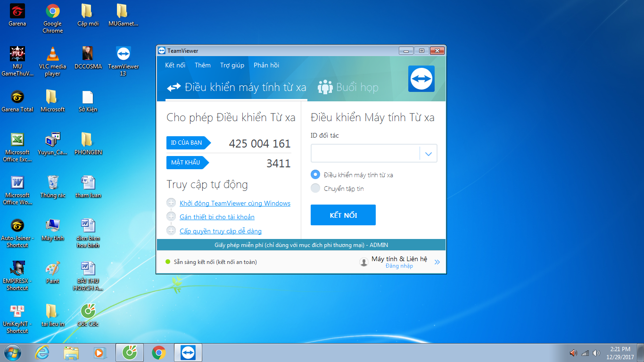Switch to the Buổi họp tab

tap(348, 87)
